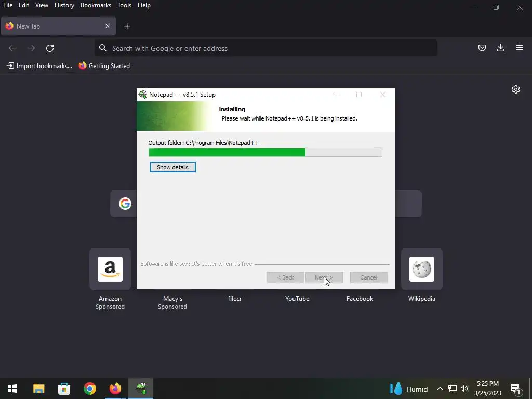
Task: Open Firefox hamburger application menu
Action: (520, 48)
